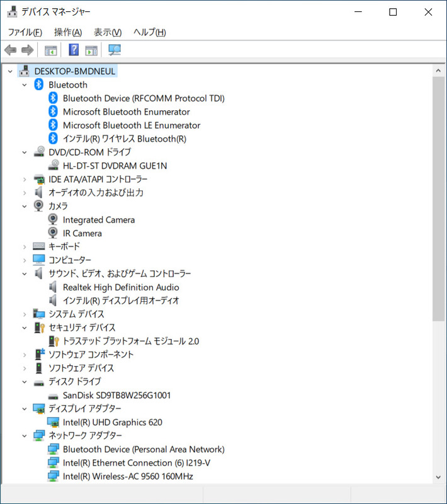Image resolution: width=447 pixels, height=504 pixels.
Task: Select Intel(R) Ethernet Connection (6) I219-V
Action: pyautogui.click(x=137, y=462)
